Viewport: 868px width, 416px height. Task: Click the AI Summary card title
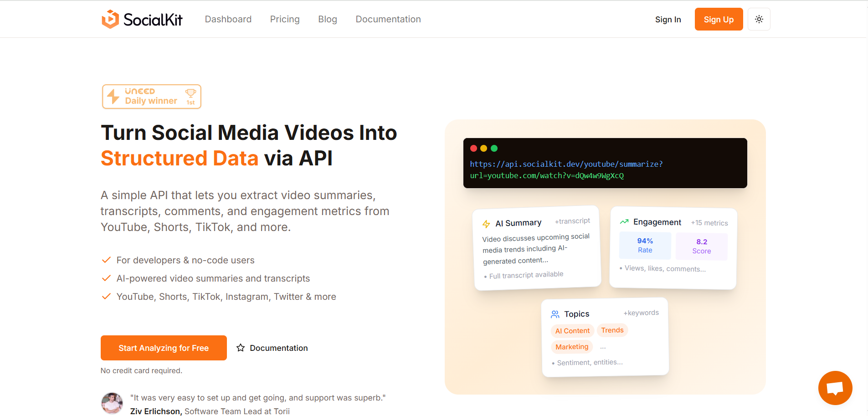519,223
